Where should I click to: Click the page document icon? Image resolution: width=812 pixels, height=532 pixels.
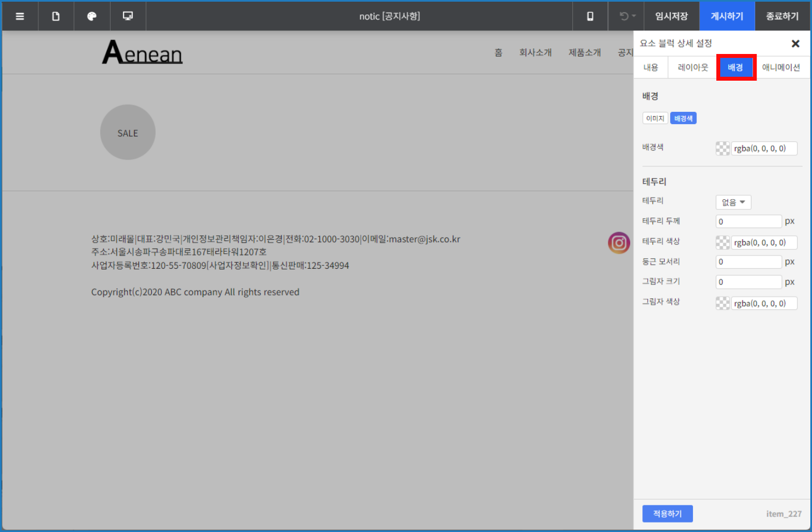56,16
